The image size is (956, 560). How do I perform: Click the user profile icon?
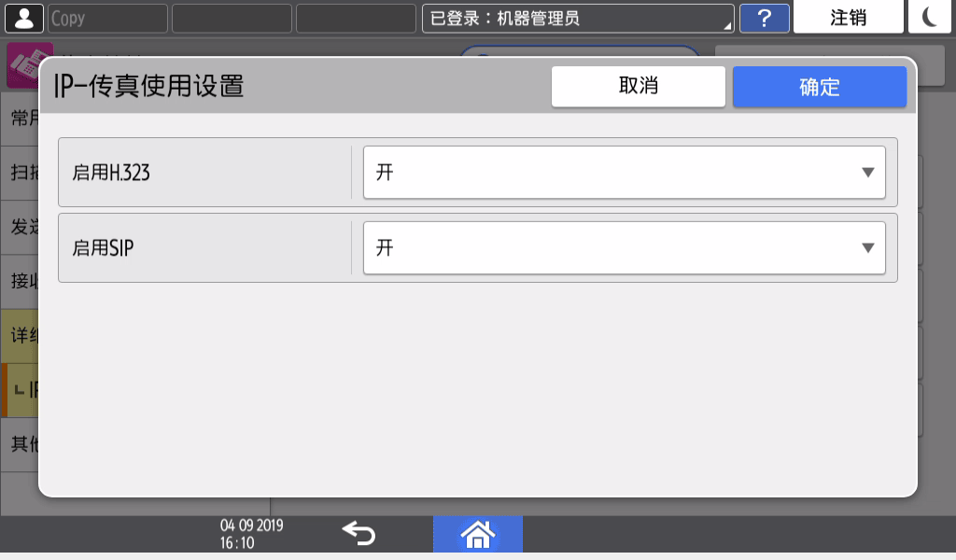pyautogui.click(x=23, y=18)
